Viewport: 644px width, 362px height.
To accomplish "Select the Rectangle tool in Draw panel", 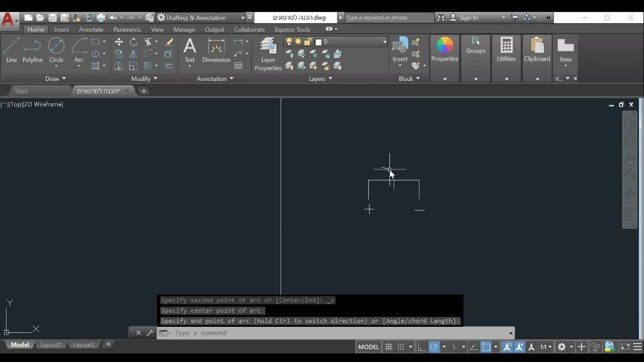I will point(96,42).
